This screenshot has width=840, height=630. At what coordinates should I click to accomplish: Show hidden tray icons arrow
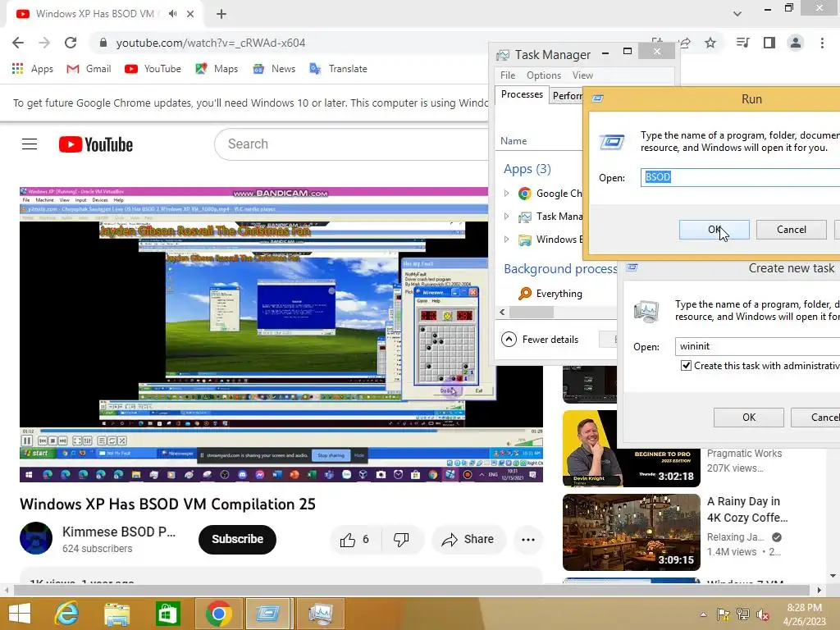[x=703, y=614]
